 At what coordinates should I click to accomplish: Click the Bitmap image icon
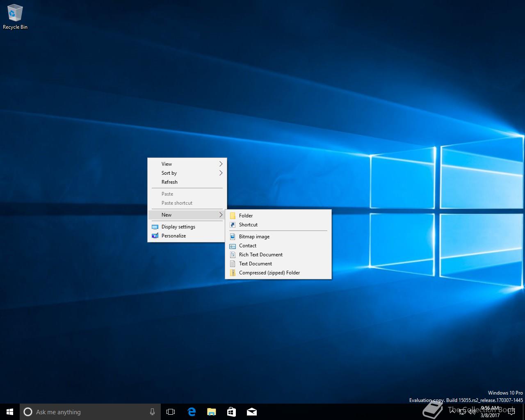[233, 236]
